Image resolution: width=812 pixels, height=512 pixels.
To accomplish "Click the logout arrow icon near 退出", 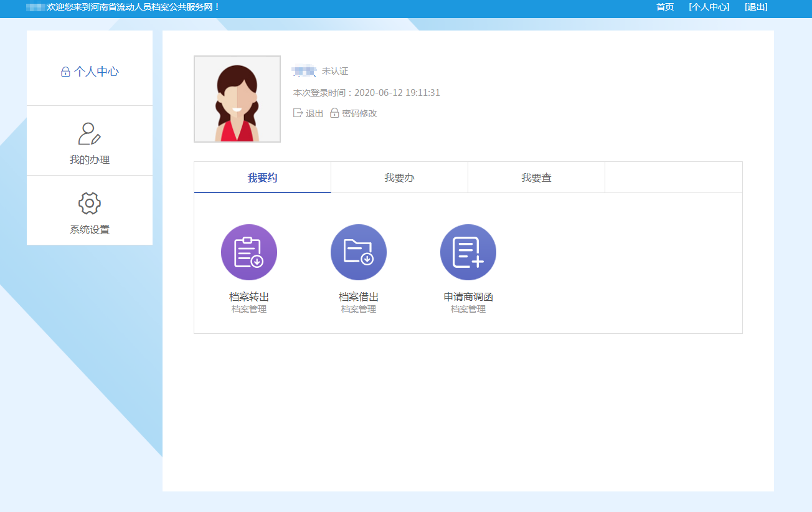I will pyautogui.click(x=298, y=113).
